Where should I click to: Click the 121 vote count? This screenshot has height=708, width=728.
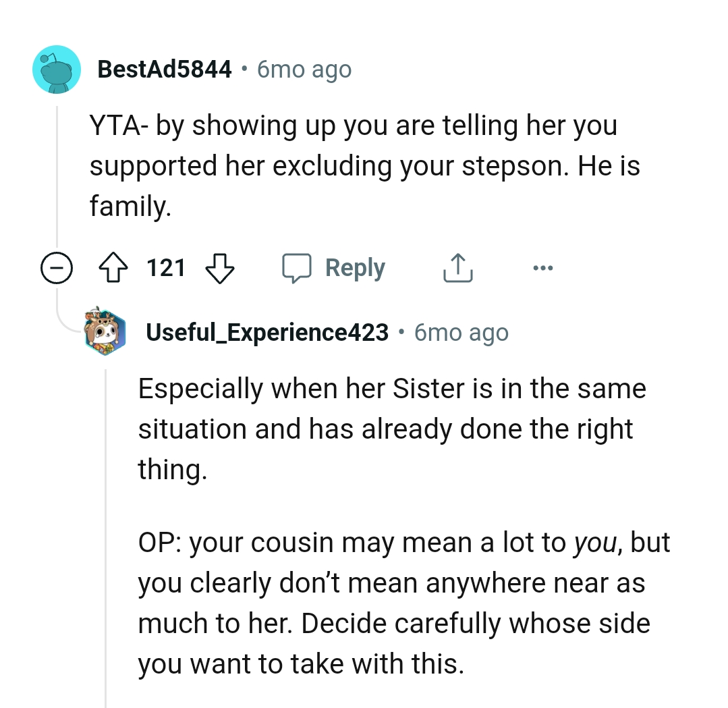tap(166, 267)
